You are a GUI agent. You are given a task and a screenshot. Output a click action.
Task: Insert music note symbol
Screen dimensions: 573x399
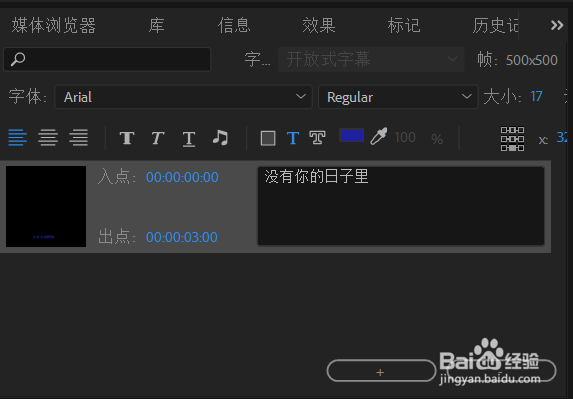click(220, 138)
